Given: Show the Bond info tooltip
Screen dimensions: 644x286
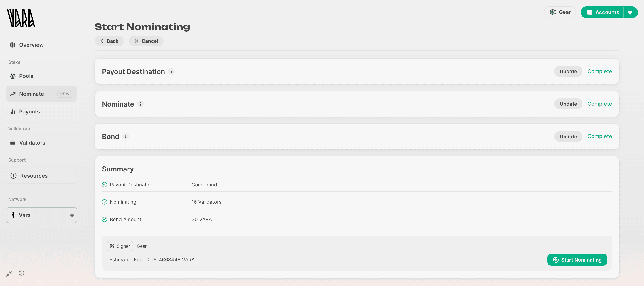Looking at the screenshot, I should click(x=126, y=137).
